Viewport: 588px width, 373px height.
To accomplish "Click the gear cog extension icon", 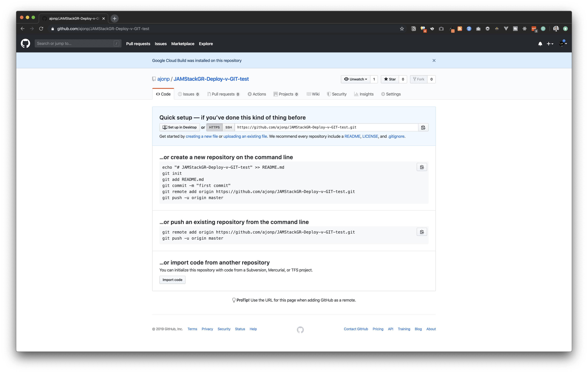I will pos(487,29).
